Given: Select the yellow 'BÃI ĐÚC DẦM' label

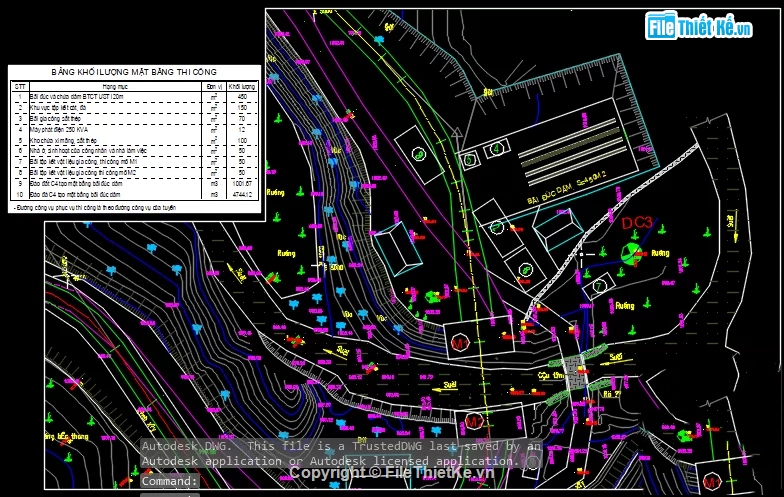Looking at the screenshot, I should coord(566,188).
